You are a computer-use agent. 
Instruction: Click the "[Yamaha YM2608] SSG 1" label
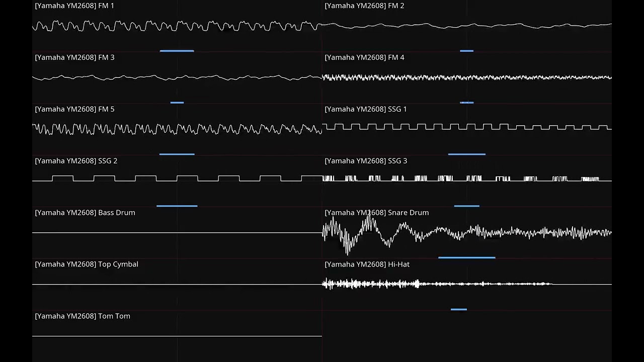click(x=366, y=109)
